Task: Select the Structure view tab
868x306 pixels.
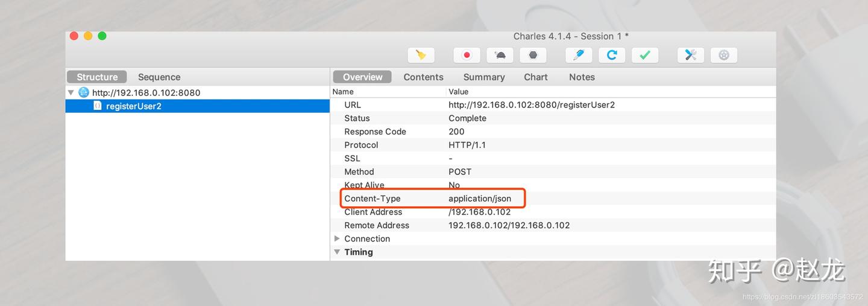Action: coord(97,77)
